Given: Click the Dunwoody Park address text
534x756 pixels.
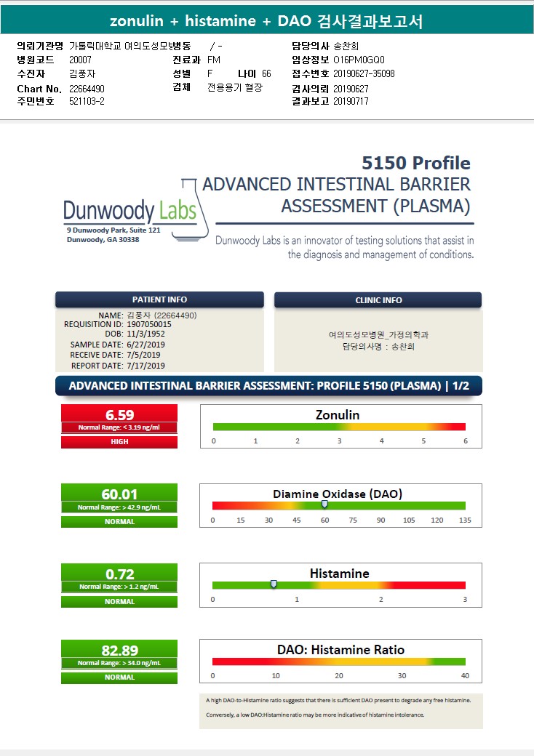Looking at the screenshot, I should 113,235.
